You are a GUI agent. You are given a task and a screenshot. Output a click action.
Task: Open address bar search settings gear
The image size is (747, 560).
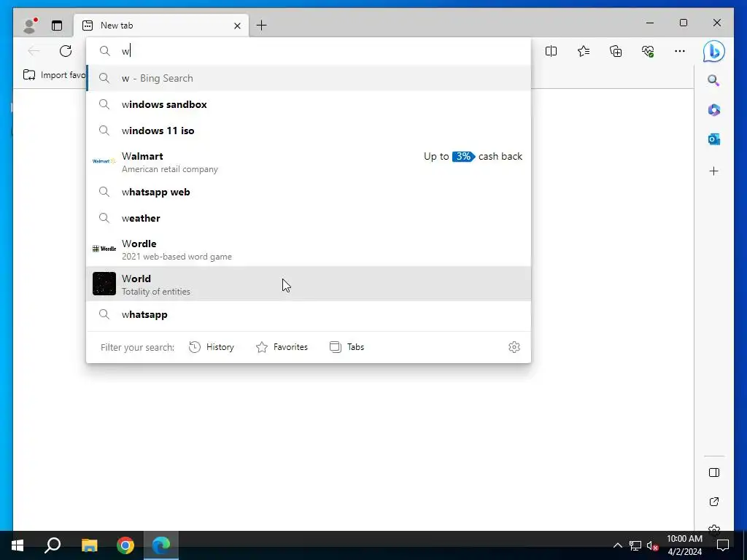point(514,347)
